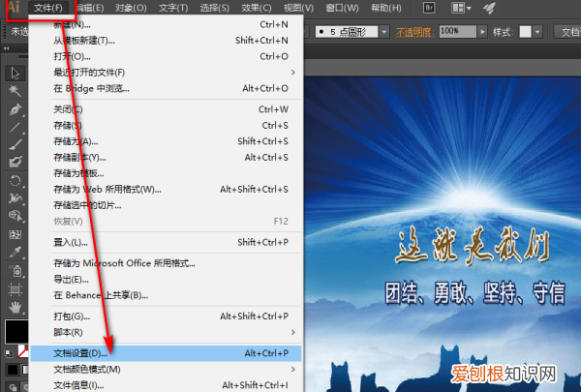The width and height of the screenshot is (581, 392).
Task: Select the Rotate tool
Action: click(x=15, y=181)
